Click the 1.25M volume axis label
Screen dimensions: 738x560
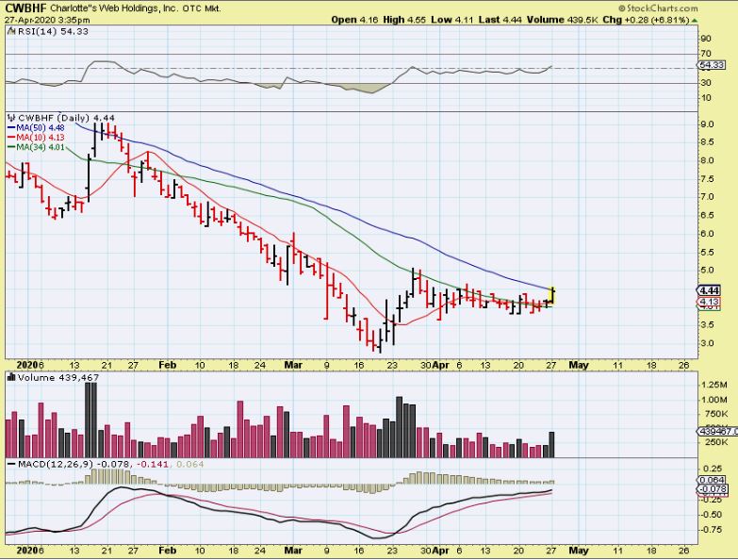point(714,385)
